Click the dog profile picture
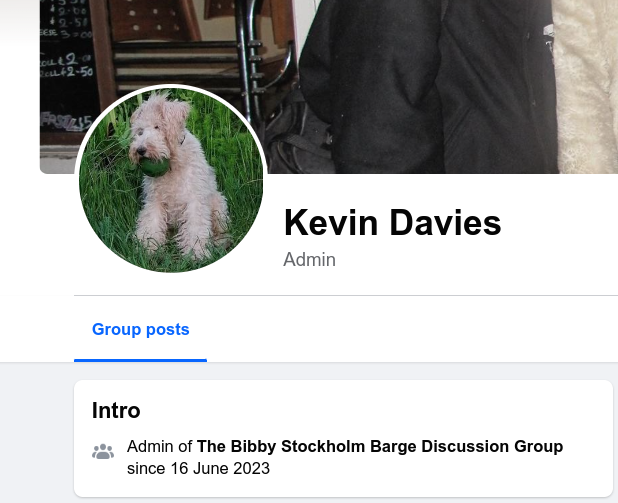 tap(171, 180)
